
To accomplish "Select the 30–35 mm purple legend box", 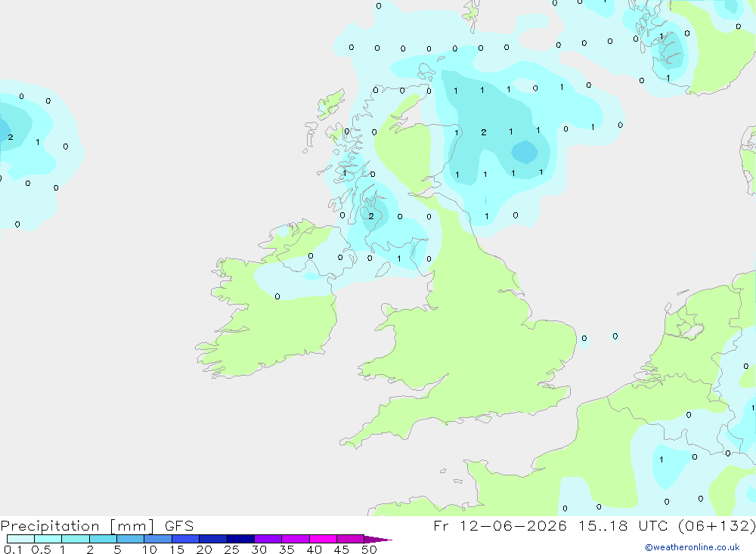I will click(x=268, y=539).
